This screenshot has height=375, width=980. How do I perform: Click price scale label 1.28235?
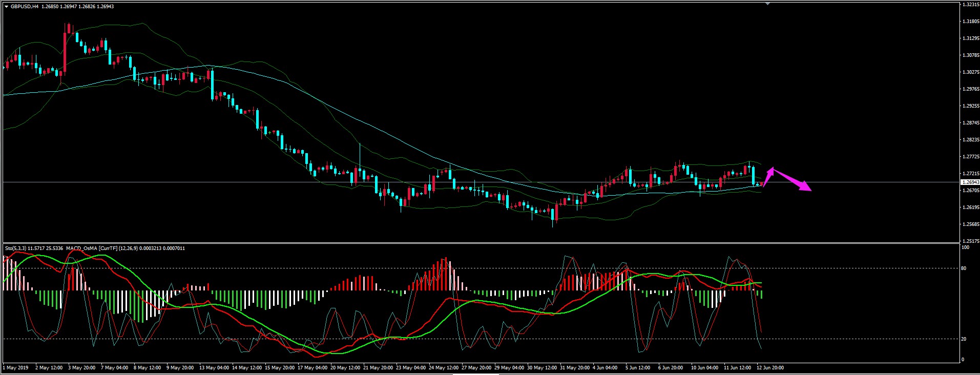(x=971, y=140)
